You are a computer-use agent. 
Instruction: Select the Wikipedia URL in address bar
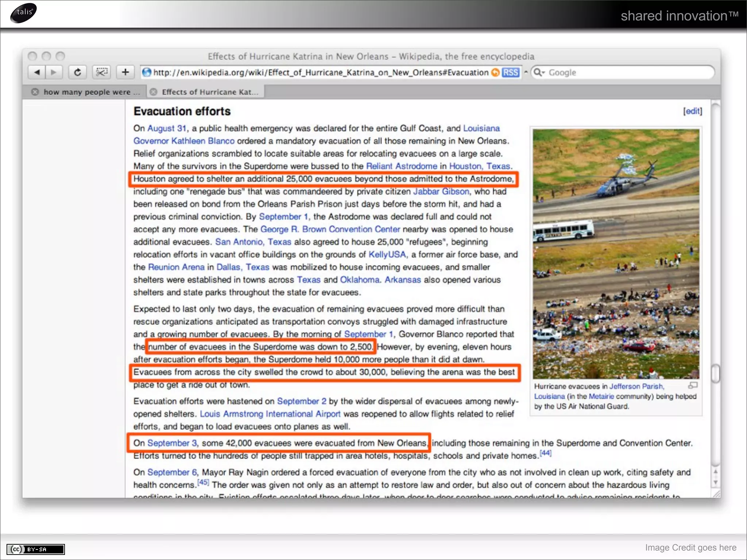click(x=321, y=72)
